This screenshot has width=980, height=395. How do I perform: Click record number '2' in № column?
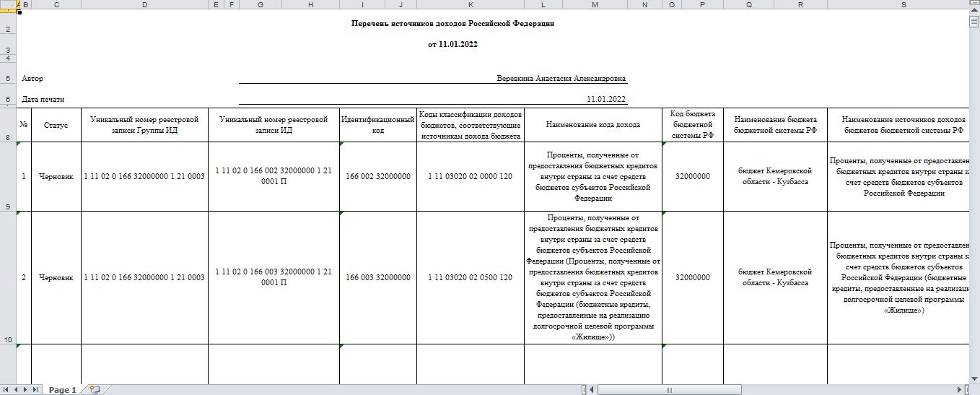click(24, 277)
